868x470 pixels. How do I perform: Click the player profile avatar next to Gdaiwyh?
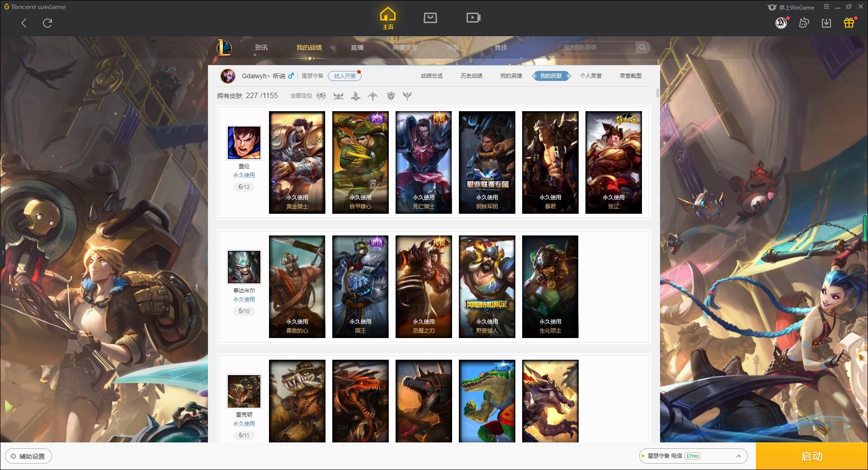tap(228, 76)
